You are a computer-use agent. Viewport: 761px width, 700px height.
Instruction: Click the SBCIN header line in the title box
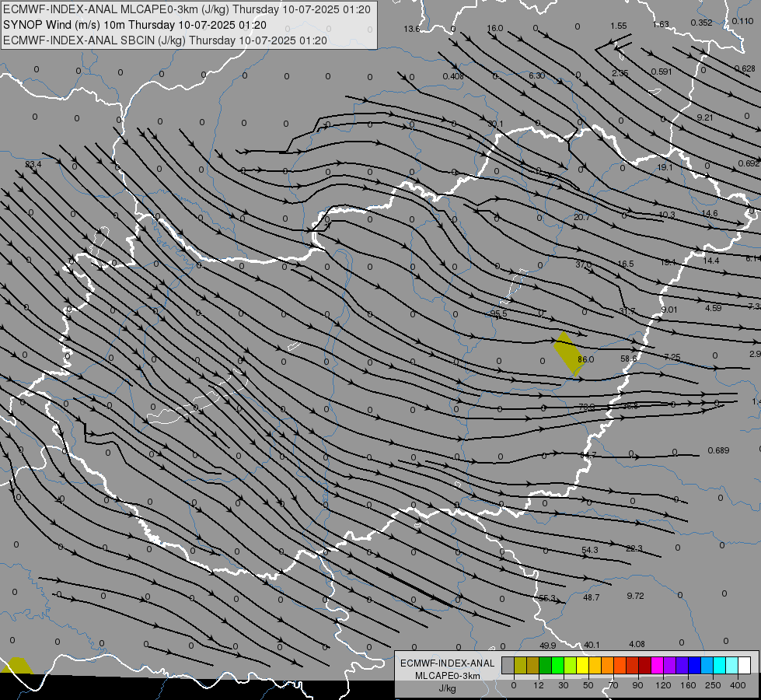(x=165, y=40)
